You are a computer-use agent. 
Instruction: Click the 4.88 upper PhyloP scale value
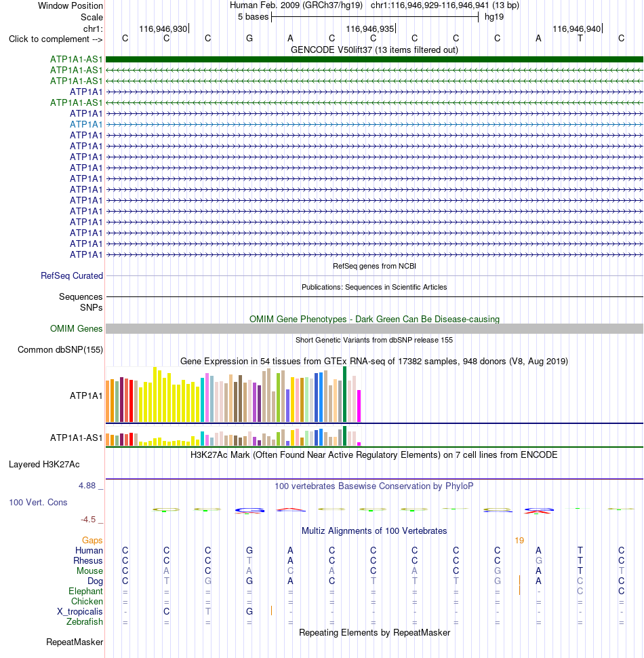[x=87, y=486]
